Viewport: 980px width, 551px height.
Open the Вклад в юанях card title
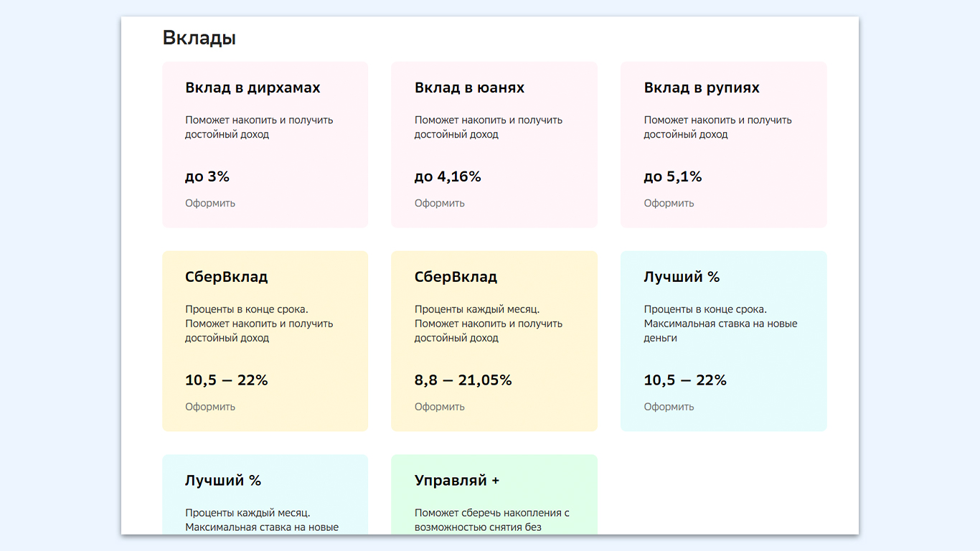(469, 88)
